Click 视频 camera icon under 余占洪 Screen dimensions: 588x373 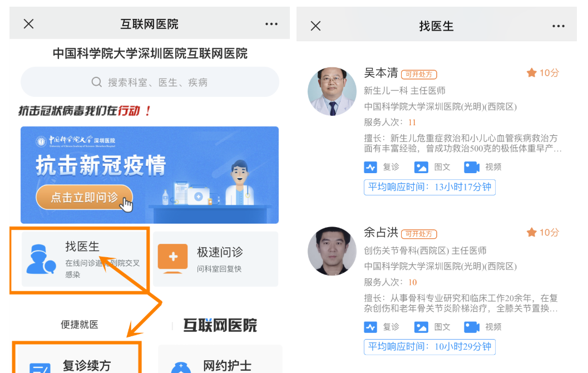pos(472,327)
